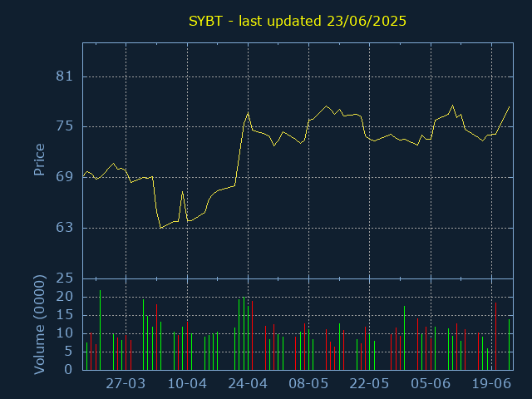Click the 0 volume axis label

(x=69, y=369)
